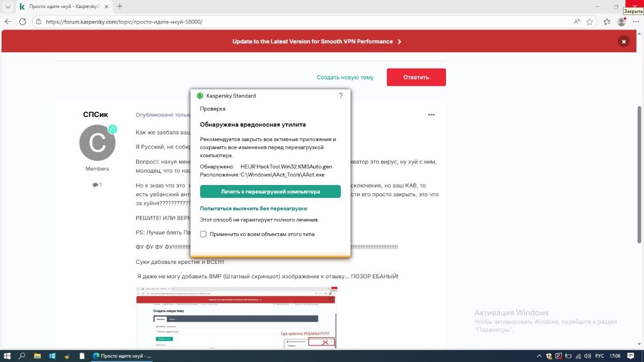Click 'Проверка' label in Kaspersky popup
The height and width of the screenshot is (362, 644).
(213, 108)
